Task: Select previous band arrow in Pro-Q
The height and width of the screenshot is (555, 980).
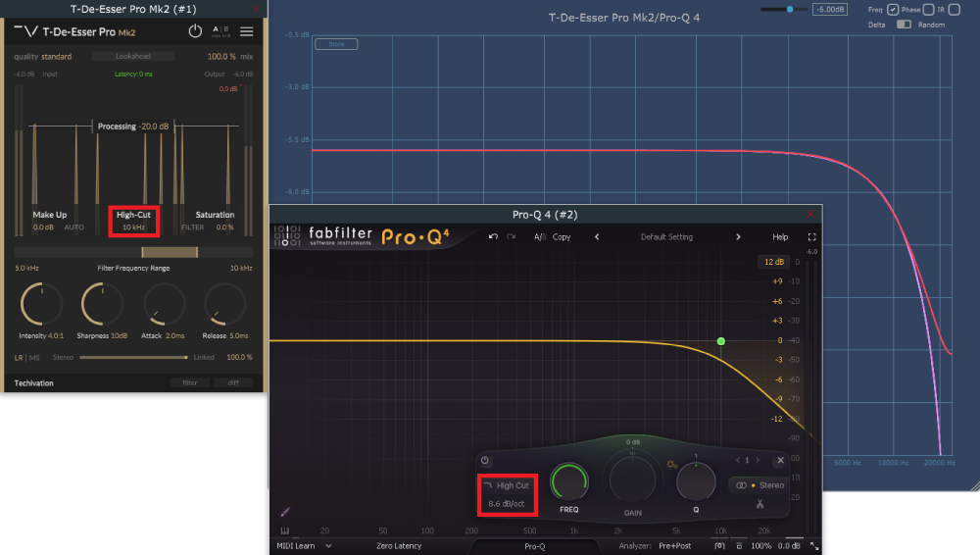Action: click(738, 461)
